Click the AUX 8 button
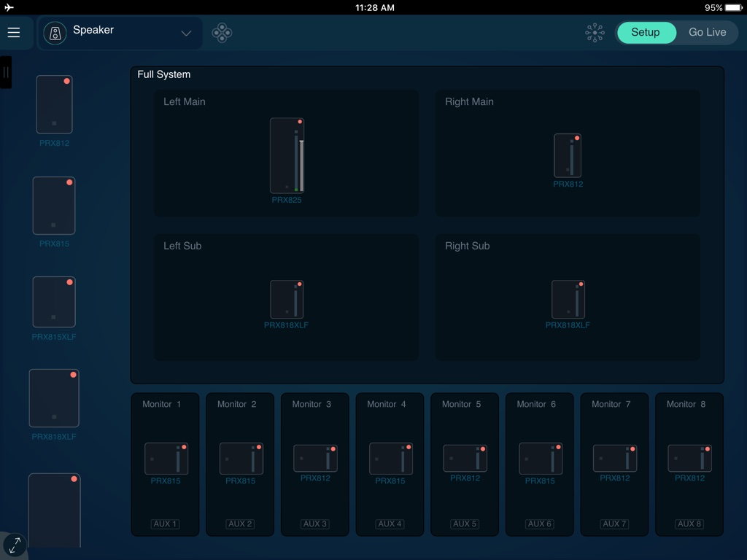The image size is (747, 560). point(690,524)
